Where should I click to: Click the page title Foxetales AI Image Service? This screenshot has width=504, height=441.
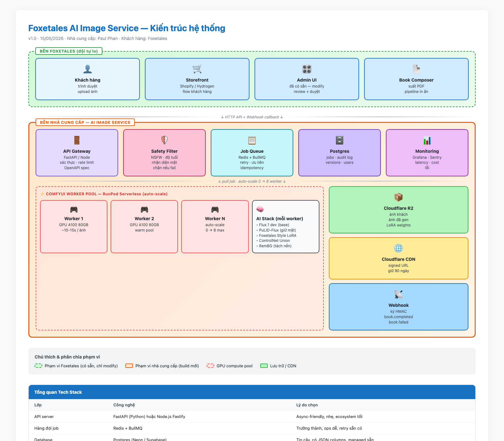[x=127, y=28]
